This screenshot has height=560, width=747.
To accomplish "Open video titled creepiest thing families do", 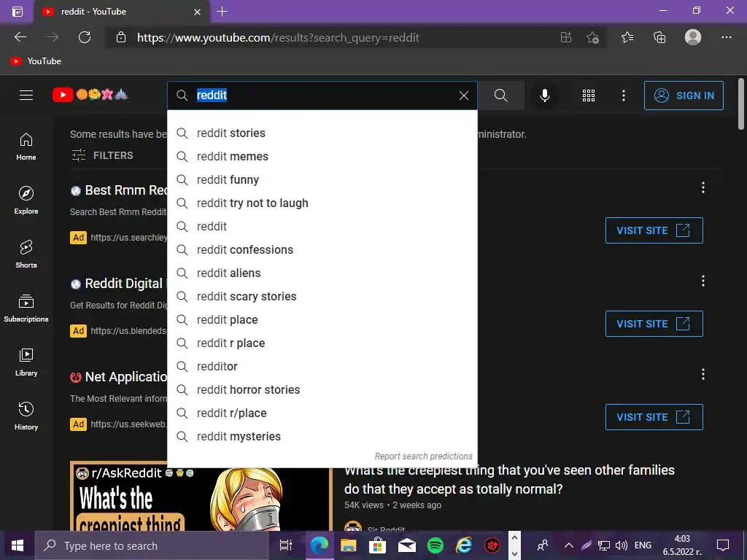I will click(x=509, y=480).
